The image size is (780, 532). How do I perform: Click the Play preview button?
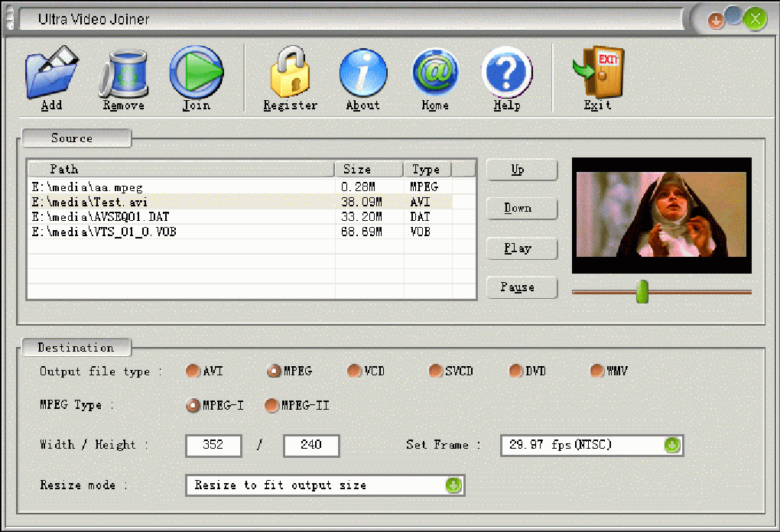coord(522,248)
